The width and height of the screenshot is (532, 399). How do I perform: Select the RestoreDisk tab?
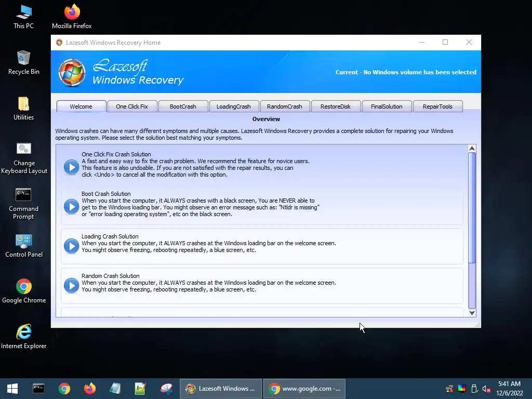coord(336,106)
